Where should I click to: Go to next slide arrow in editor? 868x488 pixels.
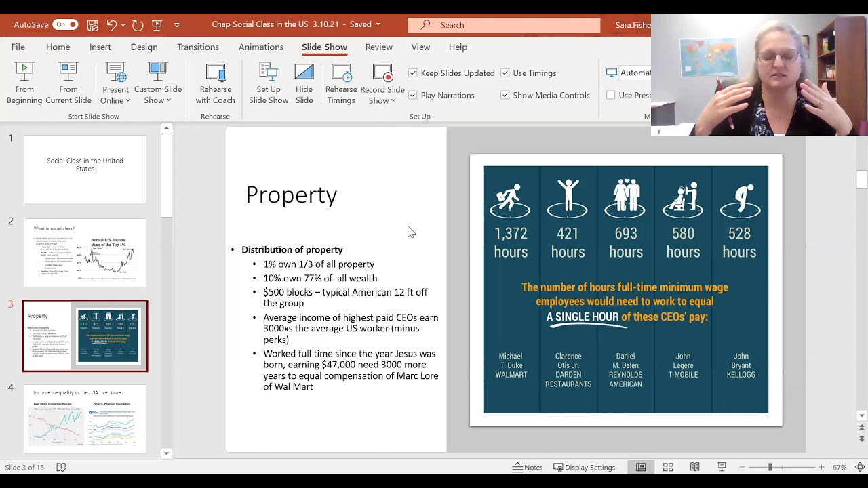[x=862, y=439]
